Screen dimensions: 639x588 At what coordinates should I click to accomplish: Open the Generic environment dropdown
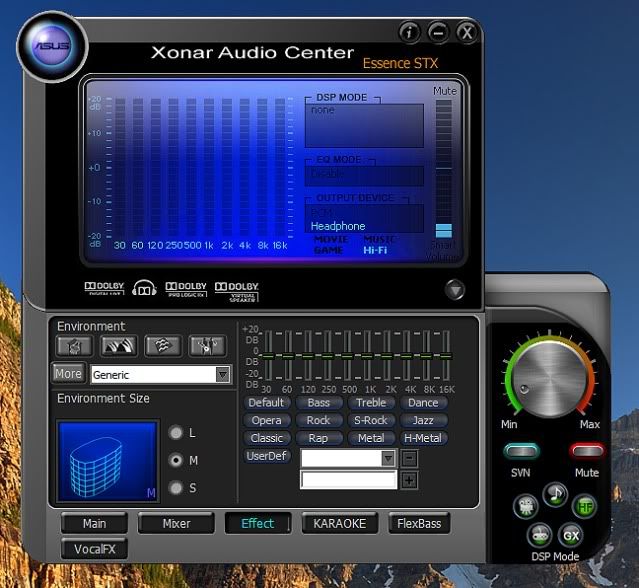[x=161, y=374]
